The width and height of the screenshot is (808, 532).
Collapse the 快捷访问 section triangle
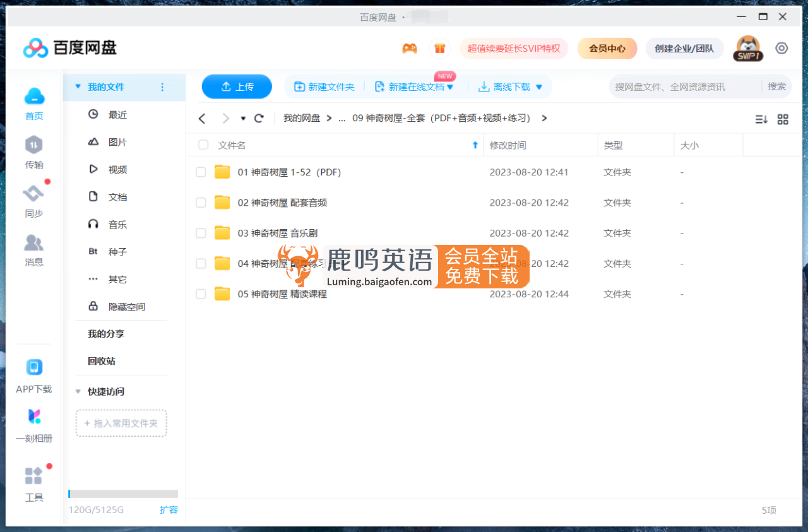pos(78,391)
